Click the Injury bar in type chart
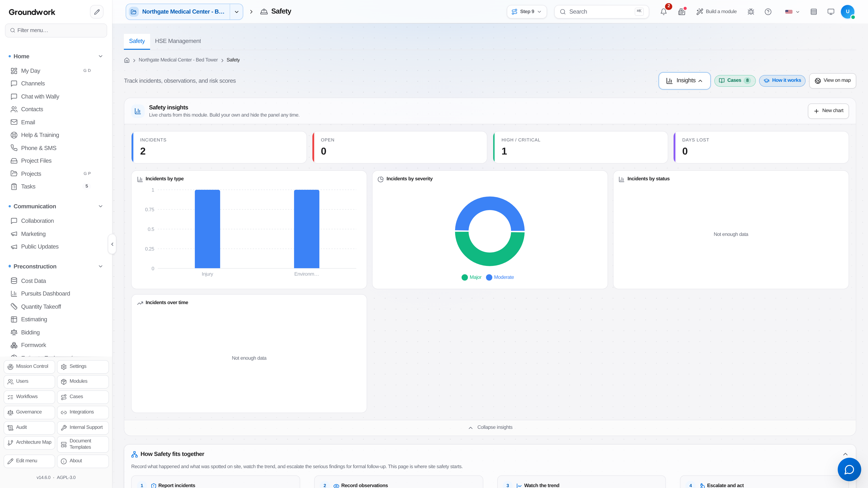Screen dimensions: 868x488 tap(207, 229)
